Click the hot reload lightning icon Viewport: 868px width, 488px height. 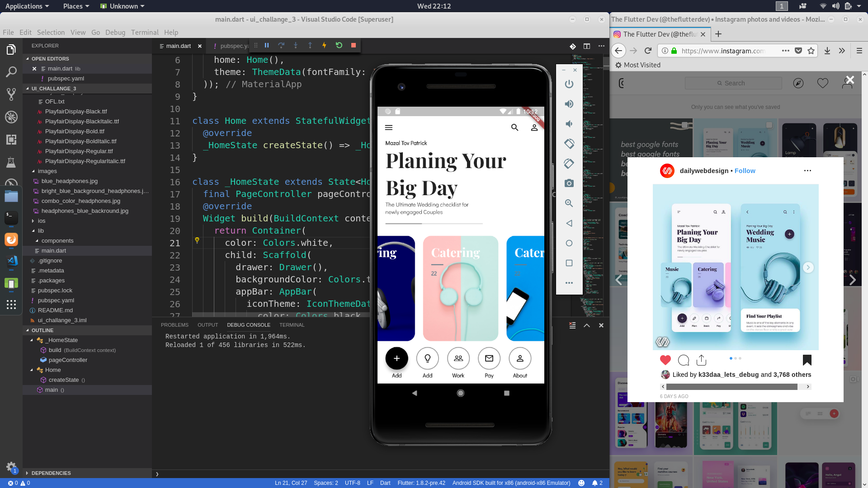point(324,45)
